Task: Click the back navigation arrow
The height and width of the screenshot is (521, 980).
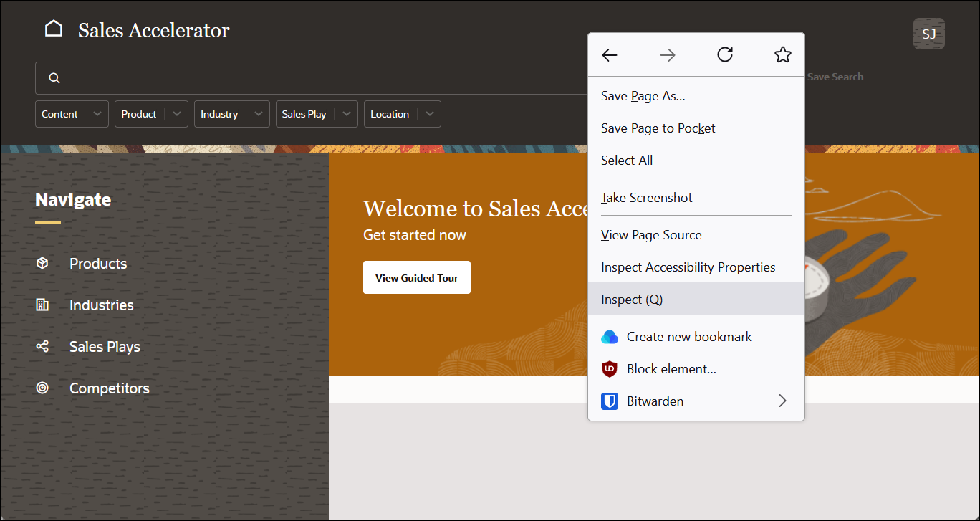Action: pos(609,54)
